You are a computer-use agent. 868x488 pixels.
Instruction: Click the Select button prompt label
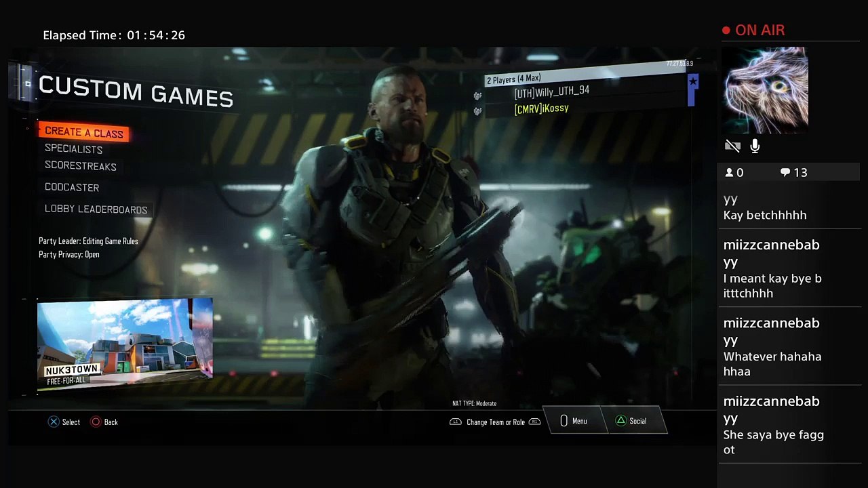(71, 422)
